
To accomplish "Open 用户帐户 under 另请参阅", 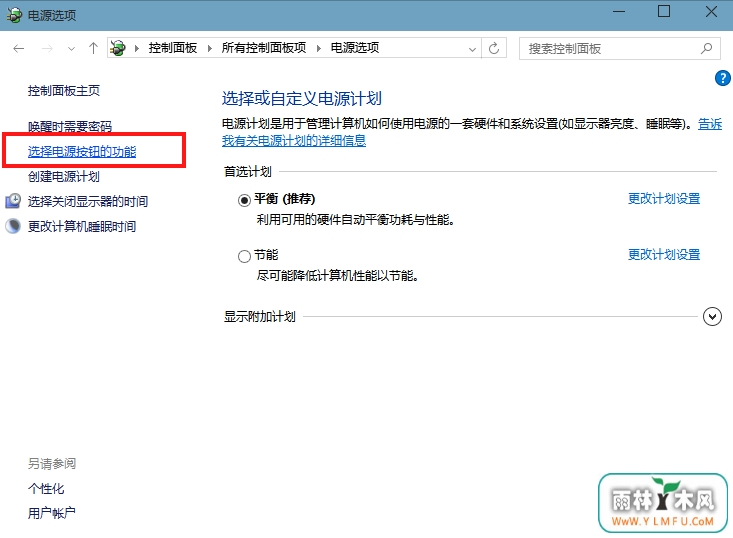I will pos(51,513).
